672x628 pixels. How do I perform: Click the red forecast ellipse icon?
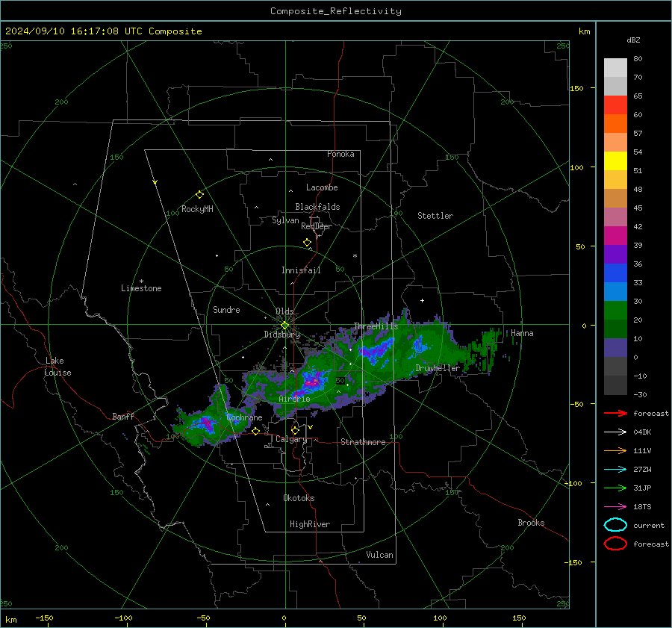tap(615, 544)
